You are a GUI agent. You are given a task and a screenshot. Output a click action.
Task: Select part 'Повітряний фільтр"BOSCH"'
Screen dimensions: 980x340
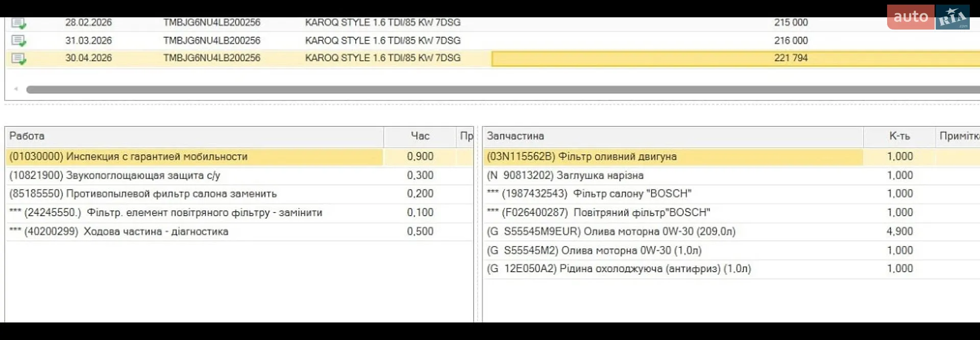[731, 213]
